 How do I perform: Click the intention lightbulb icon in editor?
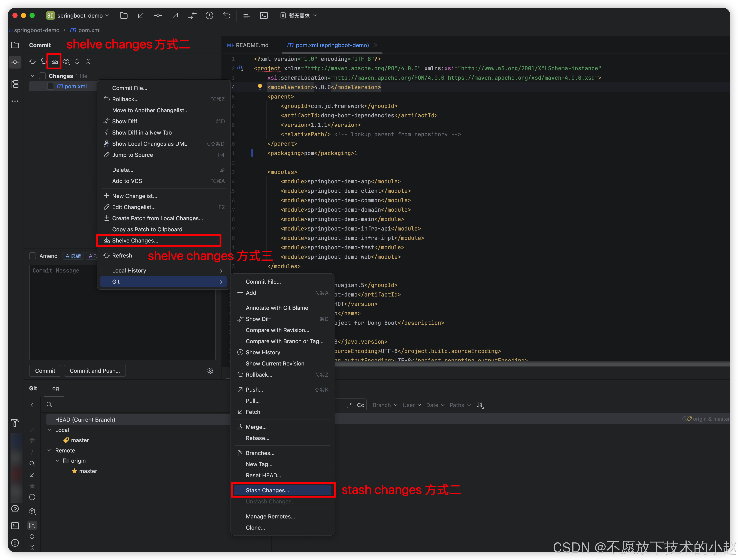260,87
